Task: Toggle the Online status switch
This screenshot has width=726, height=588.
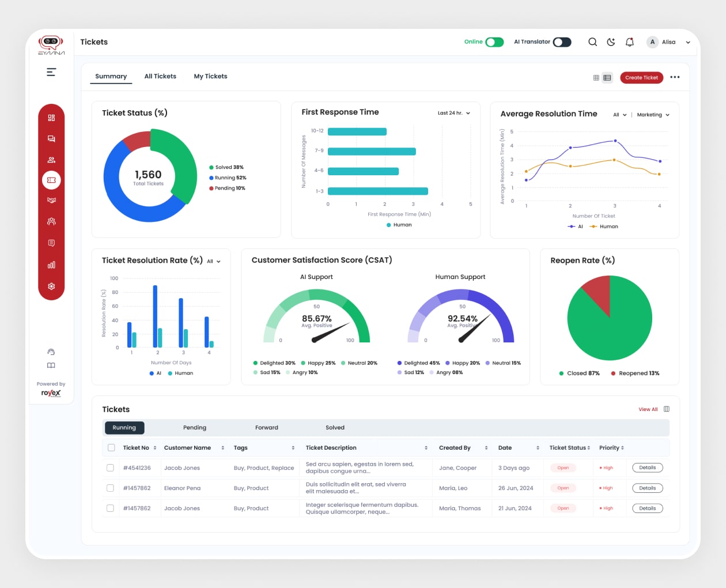Action: pos(494,42)
